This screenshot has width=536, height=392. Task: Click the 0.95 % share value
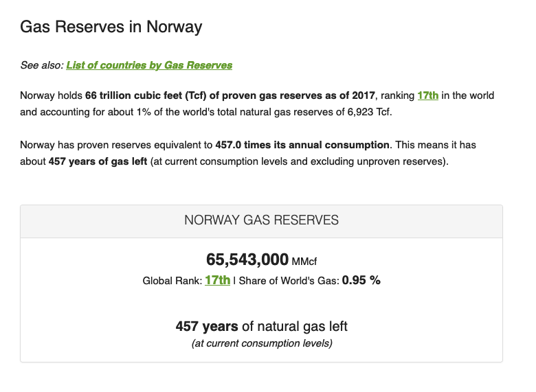361,280
